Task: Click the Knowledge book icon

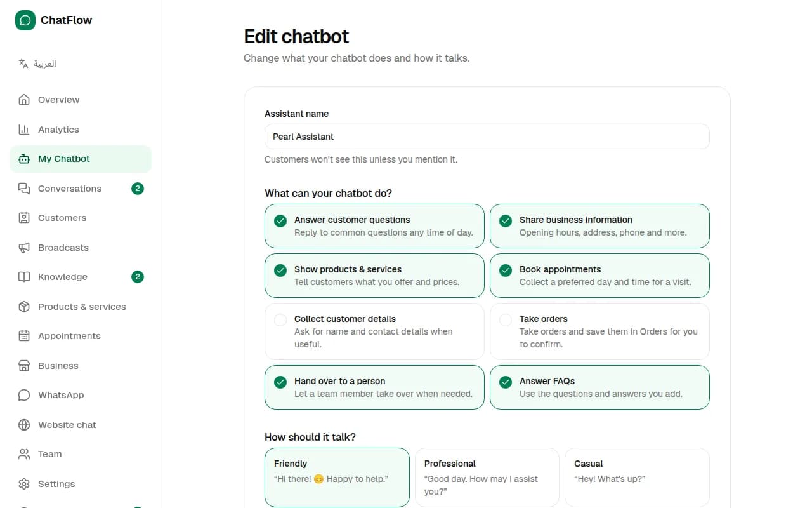Action: pyautogui.click(x=24, y=277)
